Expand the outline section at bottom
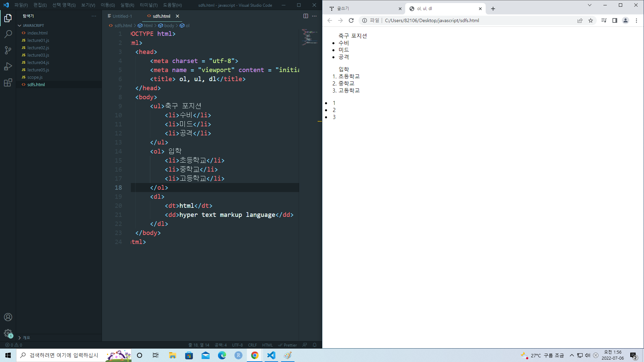644x362 pixels. coord(26,338)
